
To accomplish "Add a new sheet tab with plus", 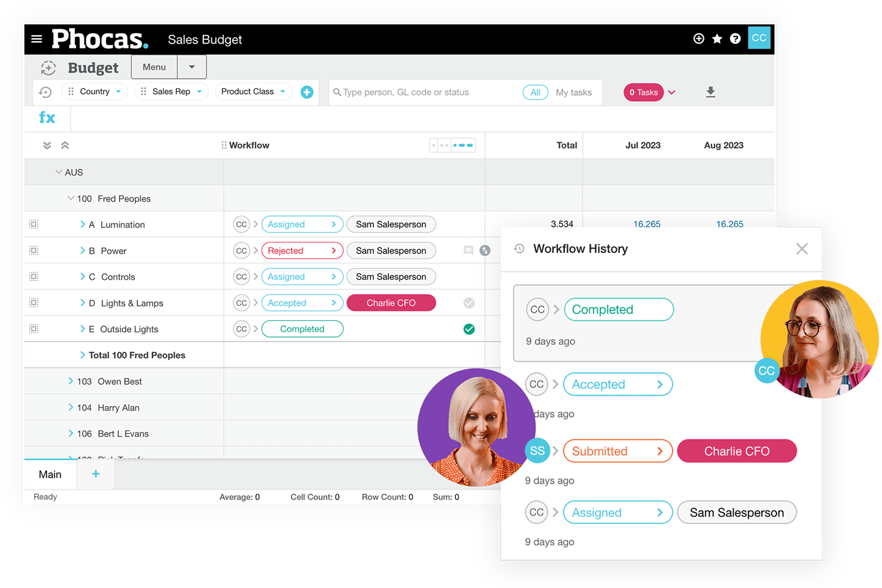I will 96,474.
